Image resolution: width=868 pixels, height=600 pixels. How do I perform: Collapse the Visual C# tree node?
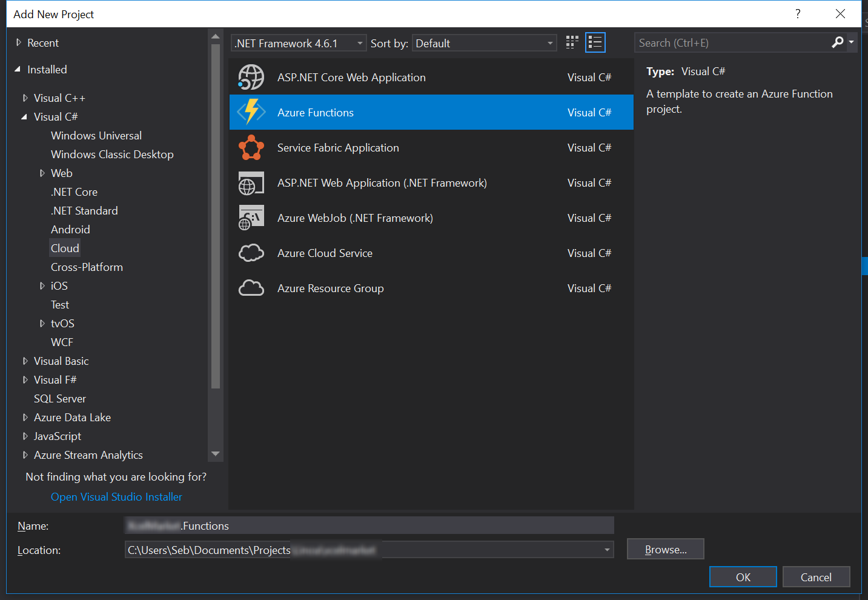coord(24,117)
